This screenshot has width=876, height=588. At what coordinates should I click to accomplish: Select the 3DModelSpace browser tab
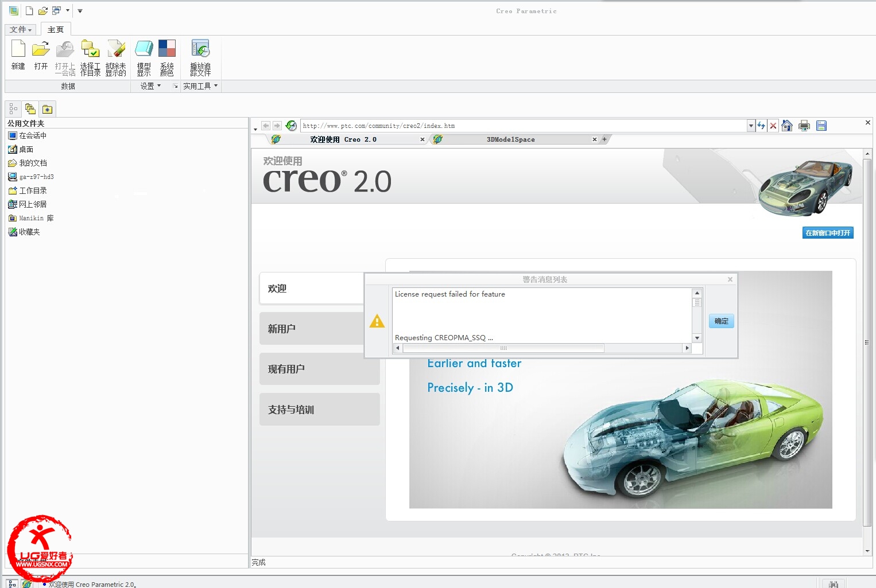[510, 139]
